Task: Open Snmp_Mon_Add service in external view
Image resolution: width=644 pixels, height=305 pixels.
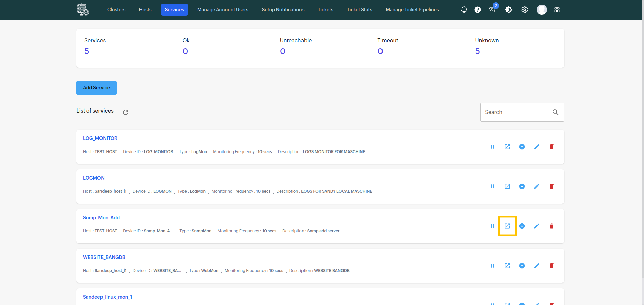Action: coord(507,226)
